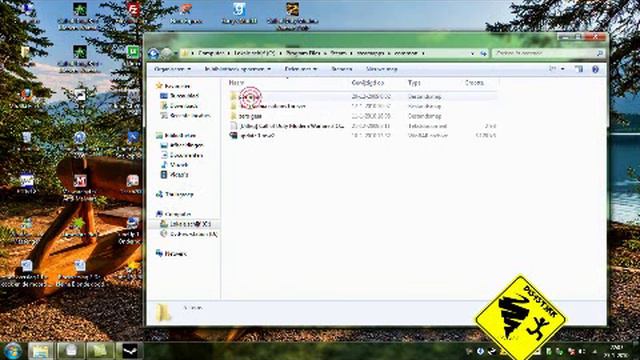Open the Garry's Mod desktop shortcut
This screenshot has height=360, width=640.
point(239,13)
